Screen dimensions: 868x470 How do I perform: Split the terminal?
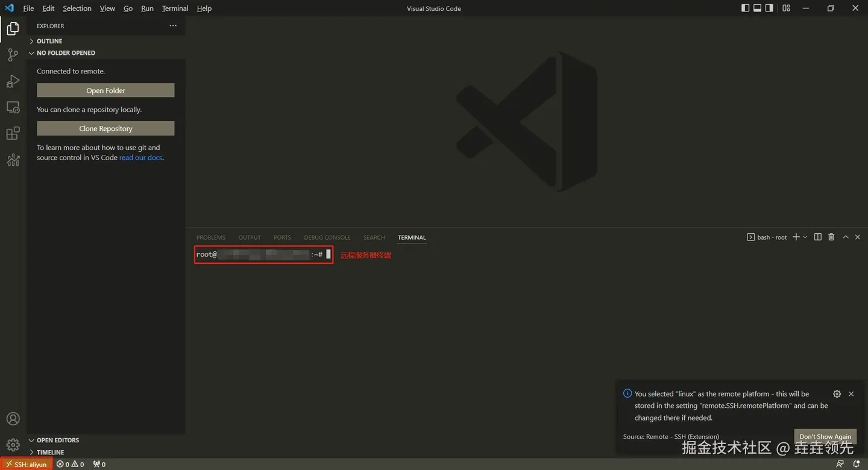818,237
